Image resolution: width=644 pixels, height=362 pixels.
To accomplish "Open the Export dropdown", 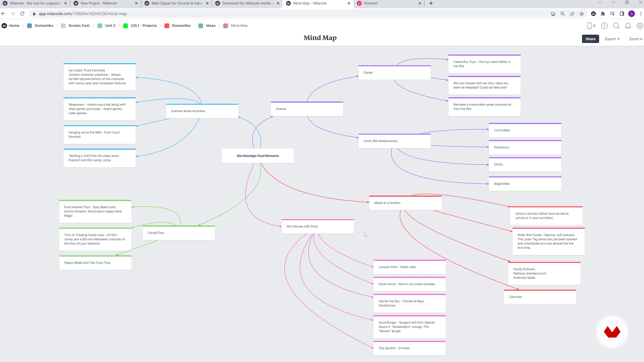I will (612, 39).
